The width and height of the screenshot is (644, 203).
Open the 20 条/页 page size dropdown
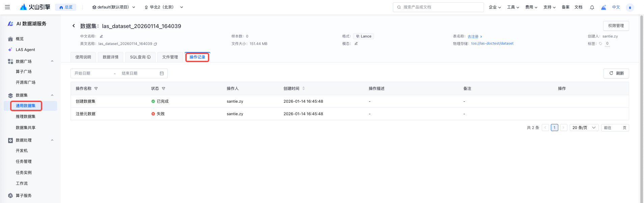(584, 128)
